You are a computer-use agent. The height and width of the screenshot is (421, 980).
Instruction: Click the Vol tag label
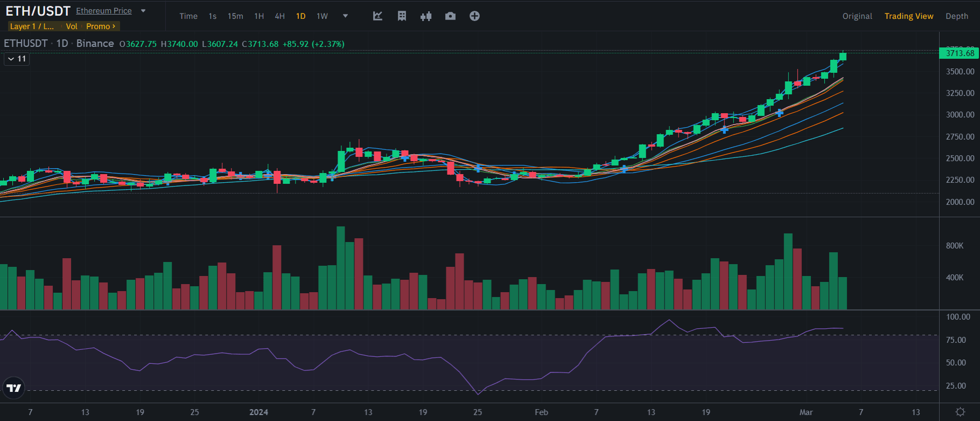[x=72, y=26]
